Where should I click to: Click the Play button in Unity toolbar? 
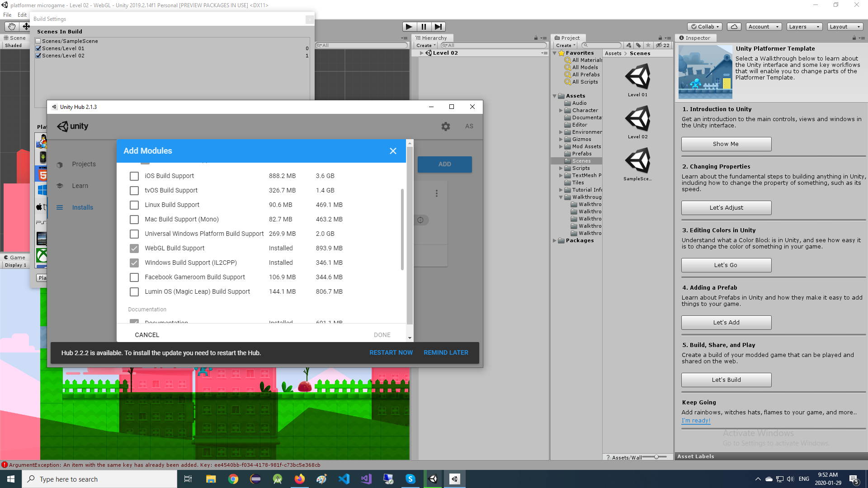[409, 27]
